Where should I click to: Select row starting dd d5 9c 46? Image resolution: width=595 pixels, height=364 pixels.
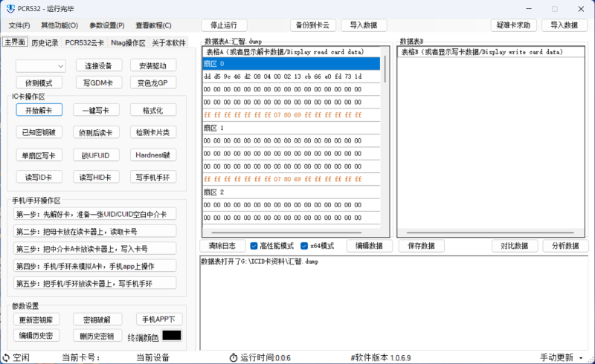(x=292, y=77)
